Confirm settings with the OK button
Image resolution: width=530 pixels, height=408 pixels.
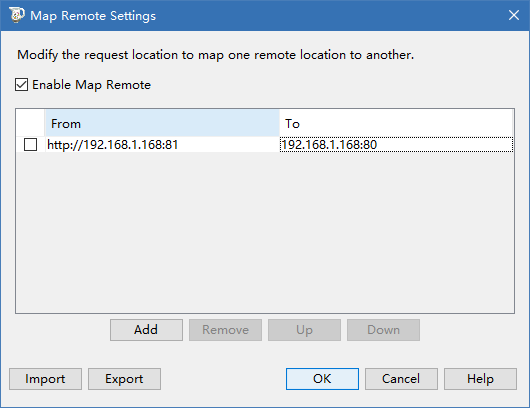[322, 379]
